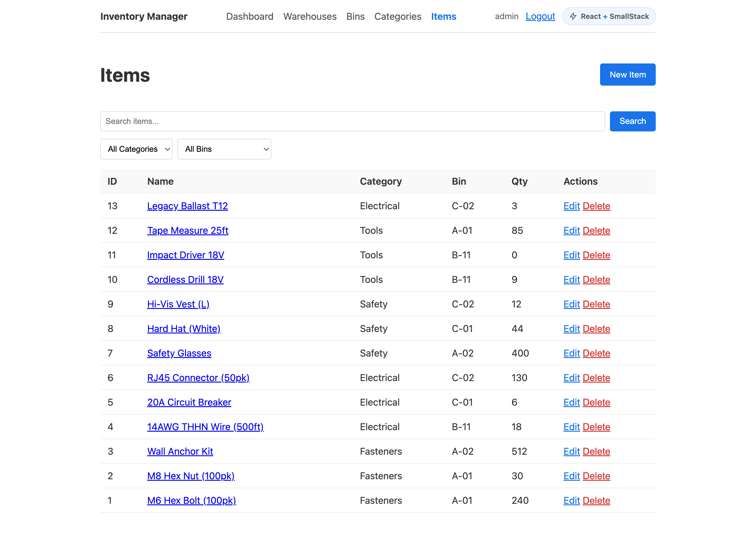
Task: Click the admin username text
Action: pos(506,16)
